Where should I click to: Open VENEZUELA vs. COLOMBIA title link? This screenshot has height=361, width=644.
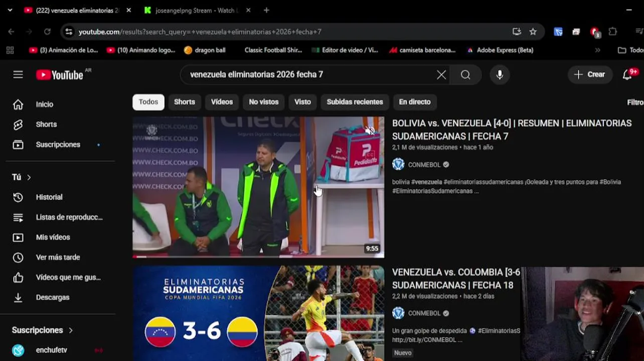tap(456, 278)
